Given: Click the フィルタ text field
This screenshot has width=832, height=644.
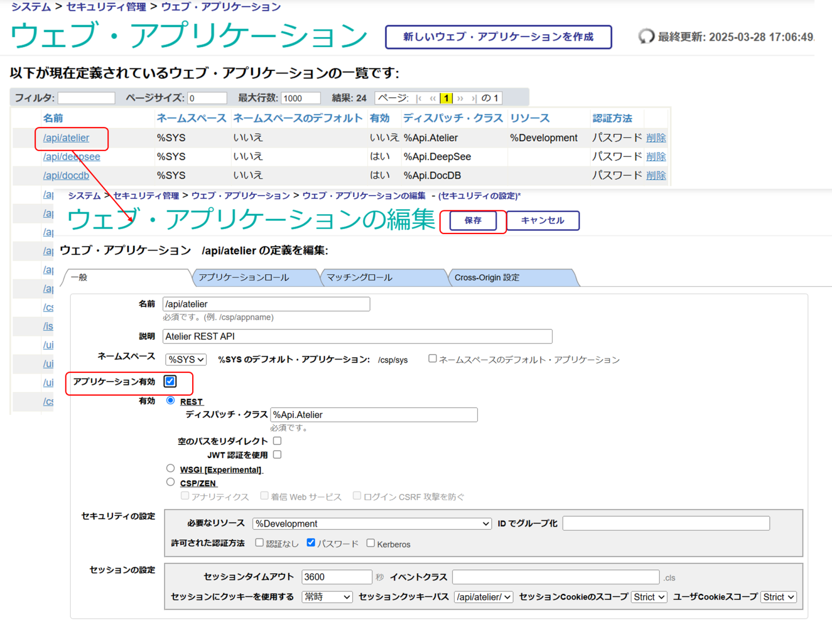Looking at the screenshot, I should click(x=86, y=98).
